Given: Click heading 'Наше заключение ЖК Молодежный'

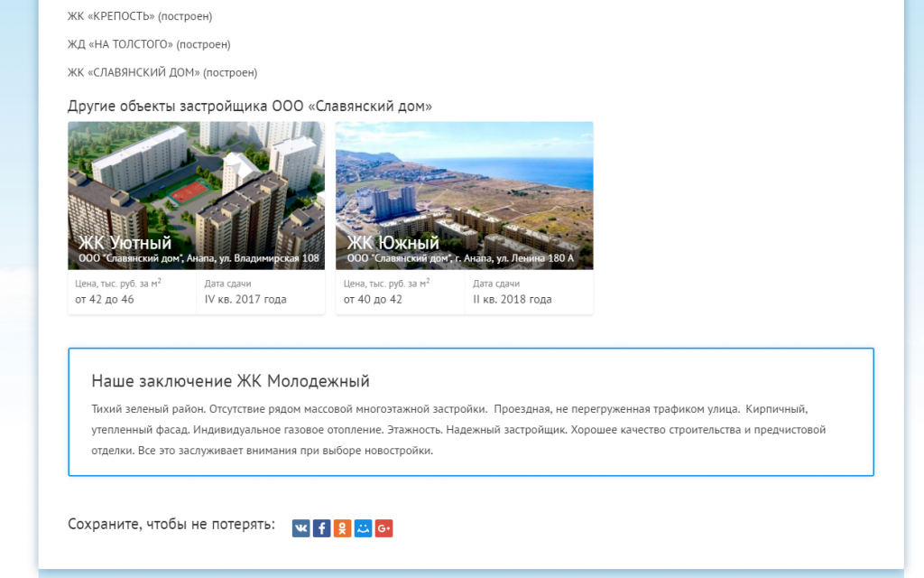Looking at the screenshot, I should [x=230, y=381].
